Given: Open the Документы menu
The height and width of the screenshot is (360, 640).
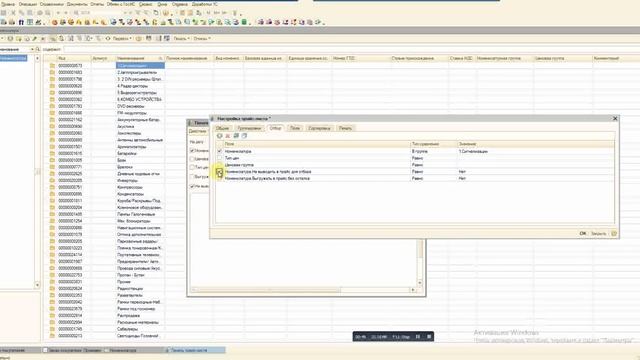Looking at the screenshot, I should pyautogui.click(x=77, y=4).
